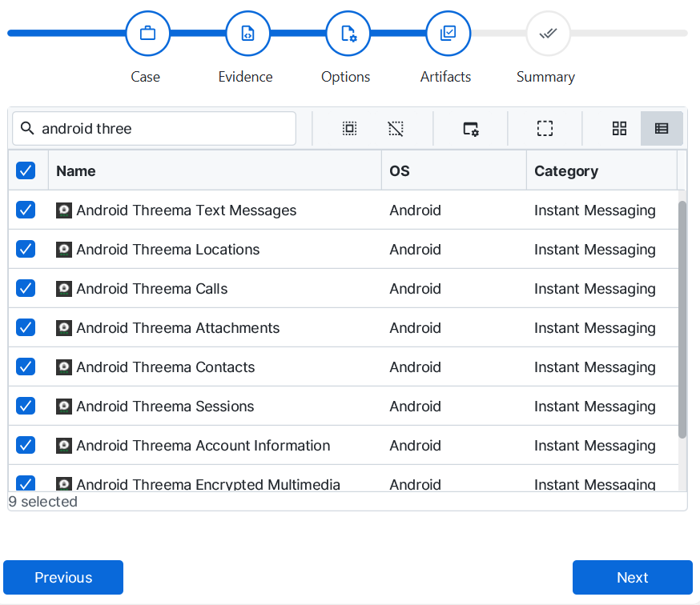Click the artifact search input field
The width and height of the screenshot is (700, 605).
tap(164, 129)
